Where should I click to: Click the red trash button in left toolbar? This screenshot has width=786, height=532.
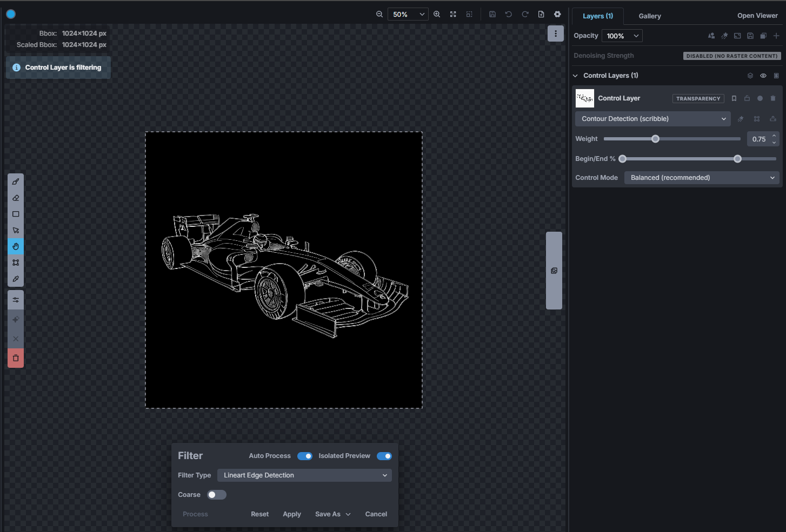click(16, 358)
